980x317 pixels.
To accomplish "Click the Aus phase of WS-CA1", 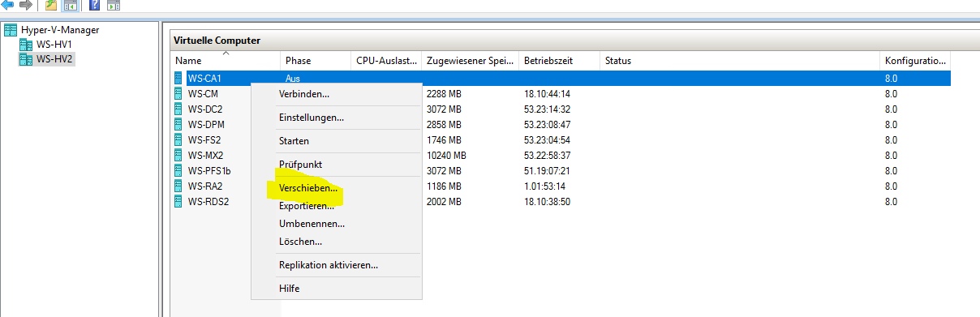I will click(293, 79).
